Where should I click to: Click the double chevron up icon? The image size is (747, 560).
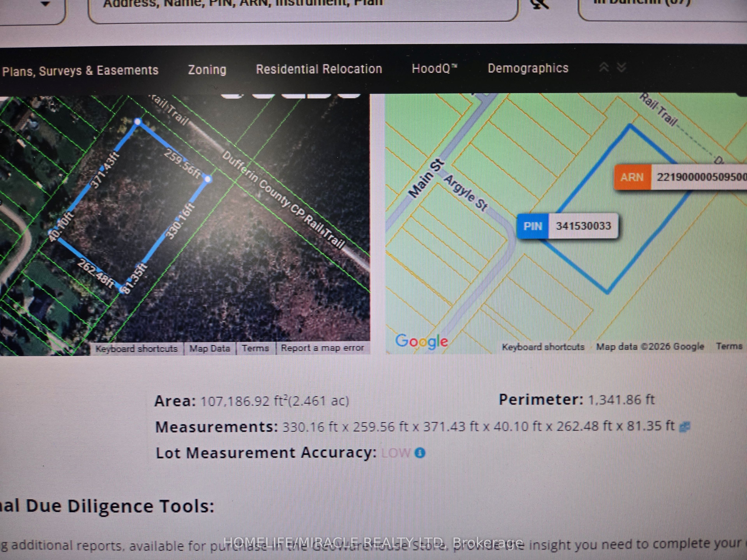tap(604, 67)
